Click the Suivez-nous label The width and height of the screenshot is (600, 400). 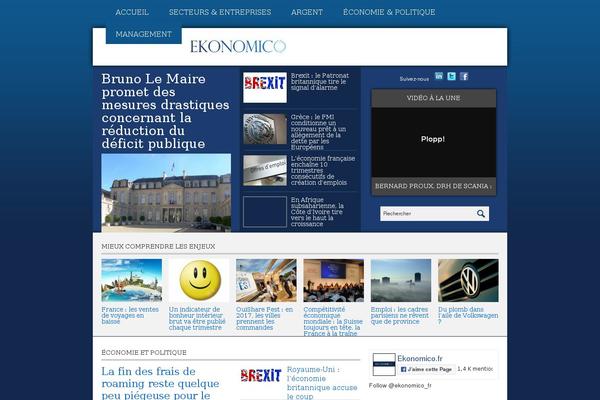point(414,79)
